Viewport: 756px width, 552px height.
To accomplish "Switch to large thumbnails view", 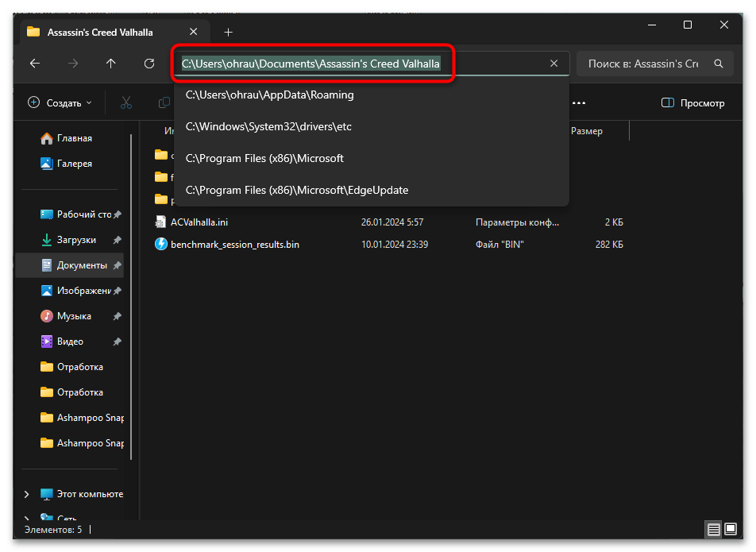I will (x=731, y=530).
